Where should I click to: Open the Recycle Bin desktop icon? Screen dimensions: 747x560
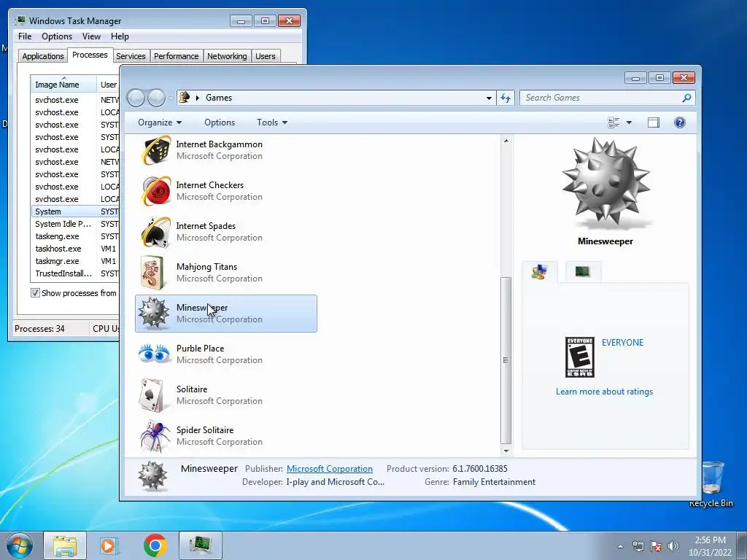pos(711,485)
